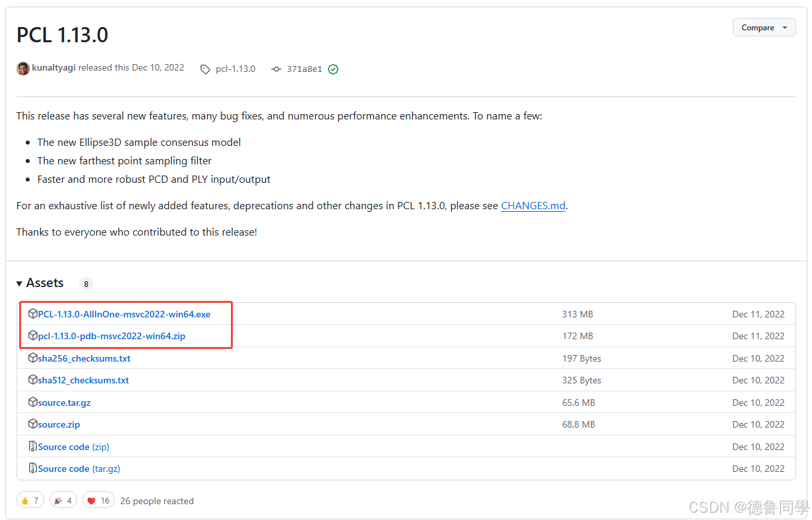Click 'Thanks to everyone who contributed' line
This screenshot has height=520, width=812.
(137, 232)
